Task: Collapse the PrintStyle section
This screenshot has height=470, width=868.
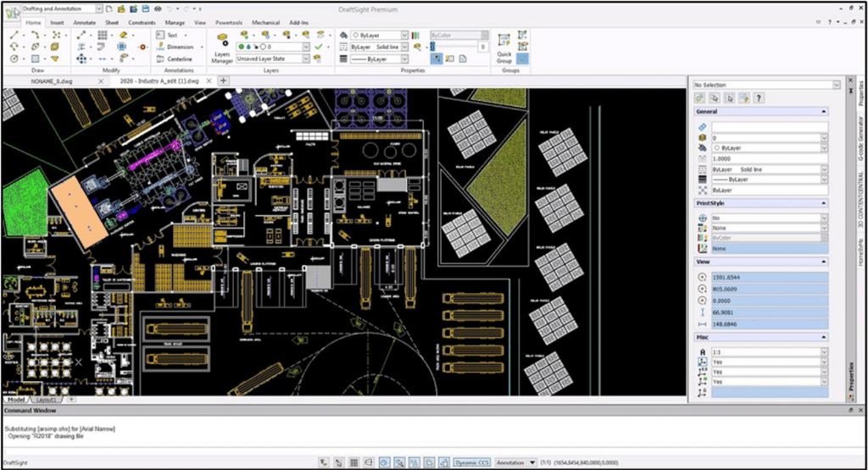Action: (x=823, y=203)
